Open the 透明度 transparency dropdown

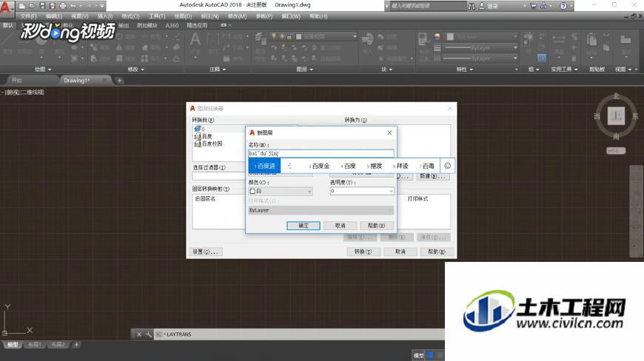coord(362,191)
